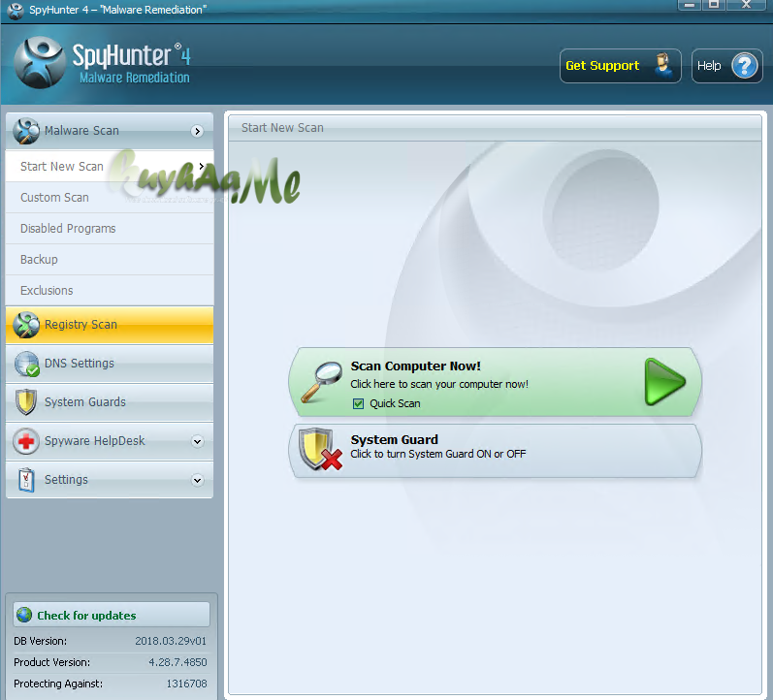Maximize the SpyHunter window
This screenshot has width=773, height=700.
pyautogui.click(x=713, y=5)
